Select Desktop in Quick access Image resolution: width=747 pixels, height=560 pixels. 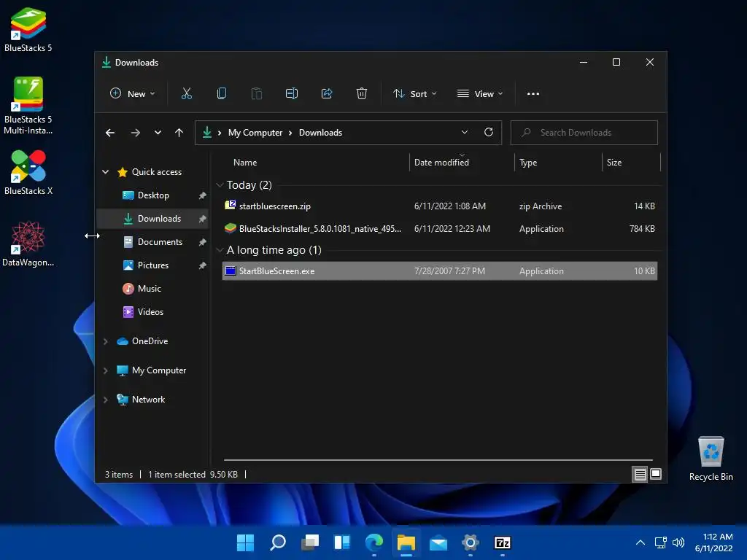tap(153, 195)
